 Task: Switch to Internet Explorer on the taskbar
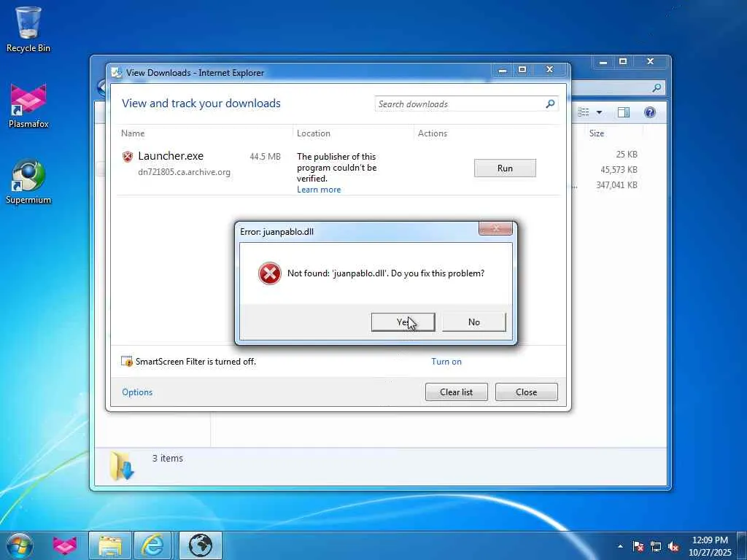click(153, 545)
